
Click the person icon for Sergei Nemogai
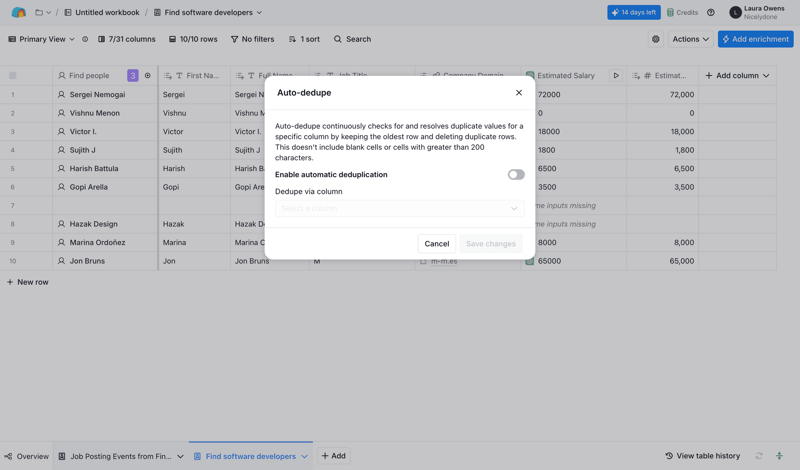pos(61,94)
